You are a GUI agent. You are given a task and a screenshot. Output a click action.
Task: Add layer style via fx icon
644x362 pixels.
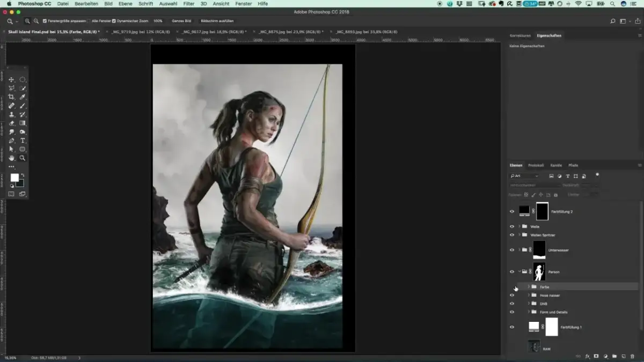[x=588, y=356]
